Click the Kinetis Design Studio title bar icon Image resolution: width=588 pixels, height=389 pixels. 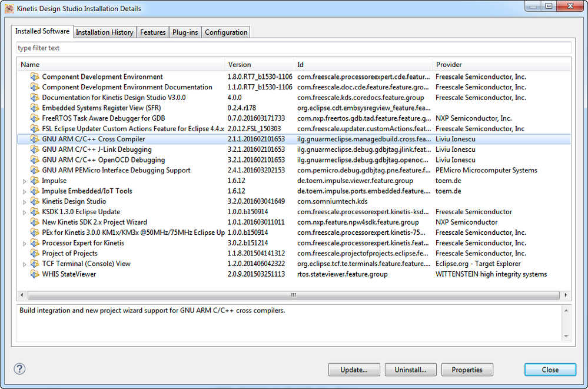pyautogui.click(x=9, y=8)
